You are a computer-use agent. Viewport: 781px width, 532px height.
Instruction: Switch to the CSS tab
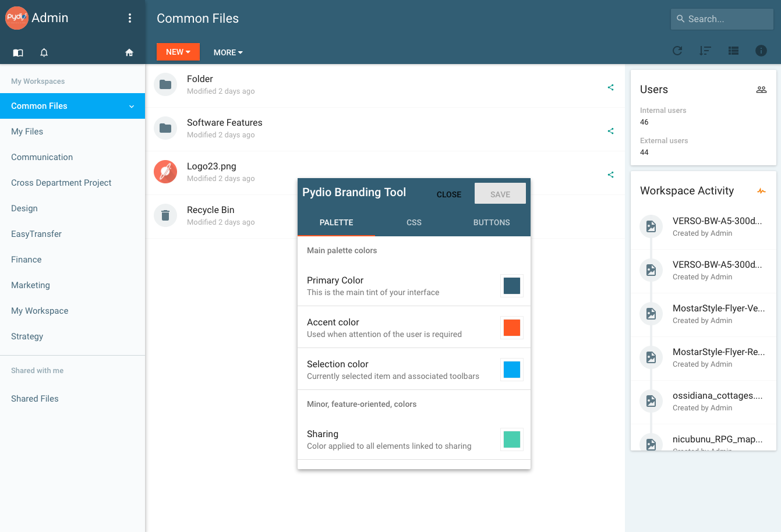click(414, 222)
